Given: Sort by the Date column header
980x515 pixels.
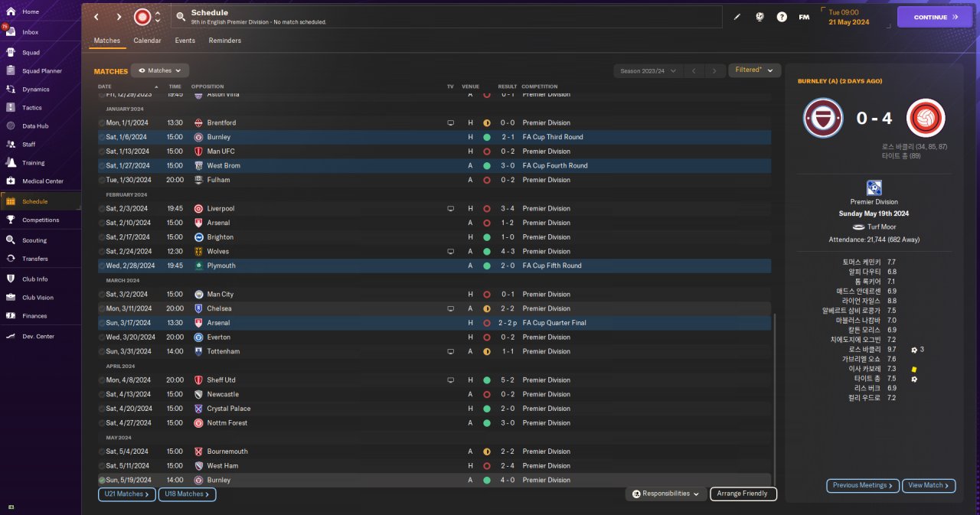Looking at the screenshot, I should [105, 86].
